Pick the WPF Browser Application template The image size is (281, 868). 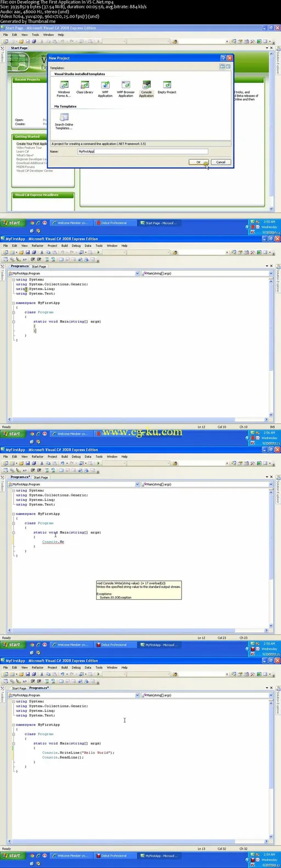(126, 89)
